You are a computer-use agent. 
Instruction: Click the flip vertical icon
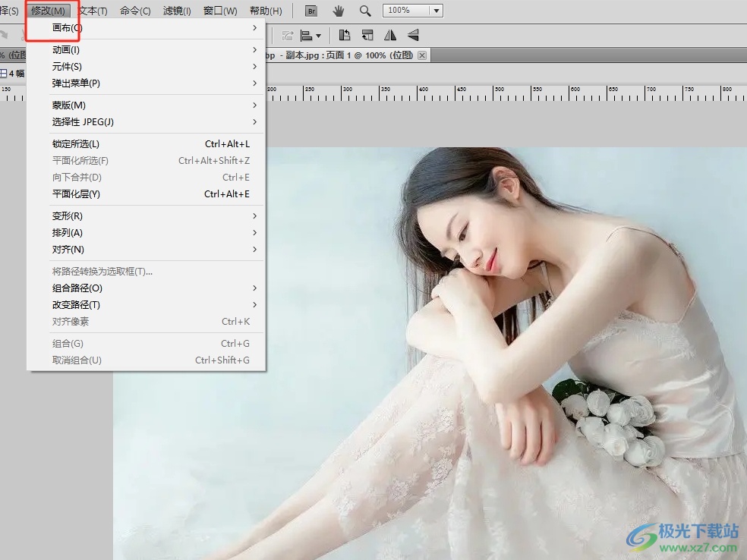pos(413,35)
